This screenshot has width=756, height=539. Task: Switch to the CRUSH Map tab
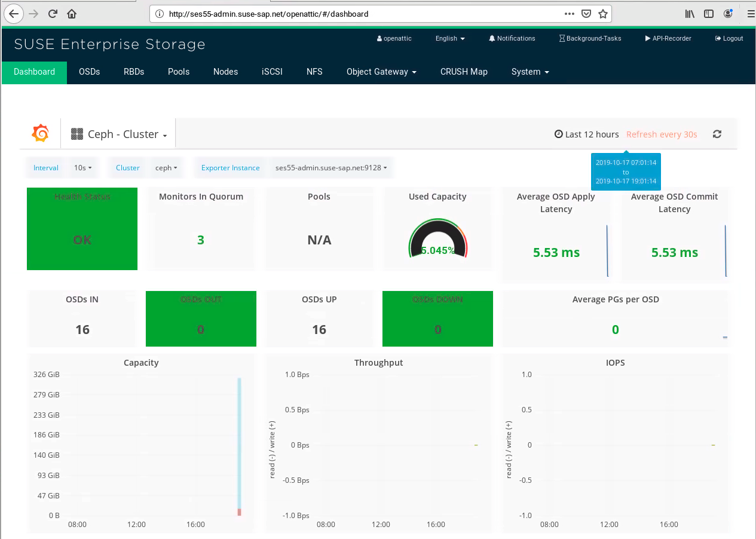point(464,72)
